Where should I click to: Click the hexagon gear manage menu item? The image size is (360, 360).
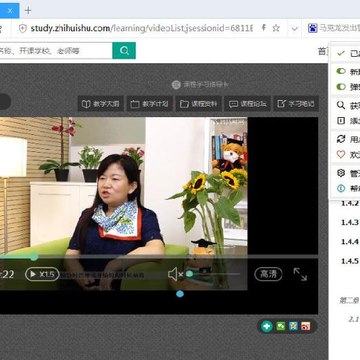coord(345,173)
